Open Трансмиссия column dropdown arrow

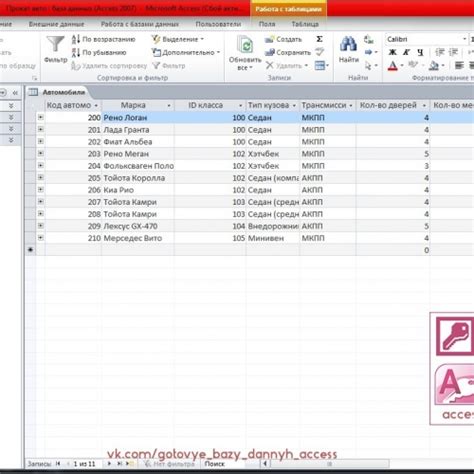click(351, 106)
